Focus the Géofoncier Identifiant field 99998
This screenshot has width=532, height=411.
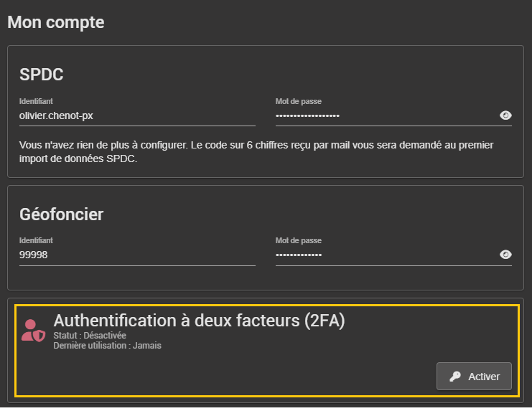[x=136, y=254]
